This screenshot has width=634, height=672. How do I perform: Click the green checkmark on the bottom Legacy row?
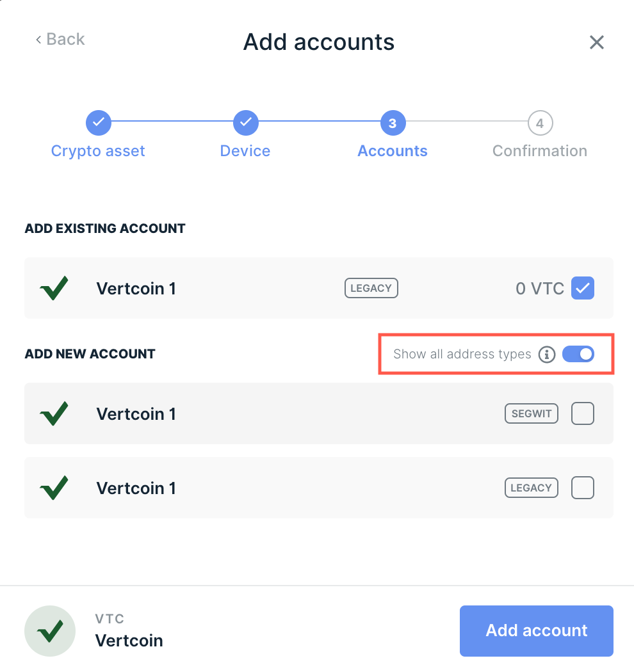click(x=54, y=488)
